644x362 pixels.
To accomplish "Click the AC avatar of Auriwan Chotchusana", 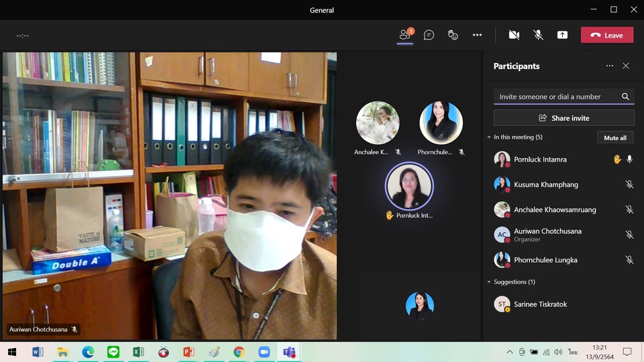I will tap(502, 235).
